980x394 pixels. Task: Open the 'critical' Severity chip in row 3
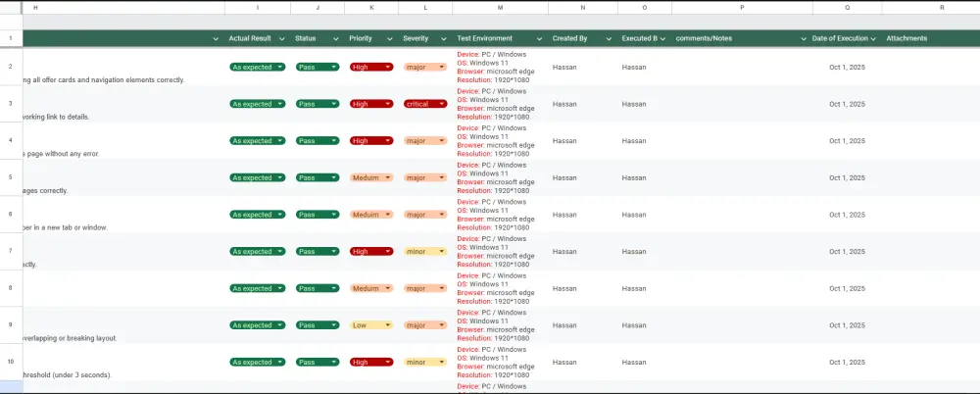(425, 104)
